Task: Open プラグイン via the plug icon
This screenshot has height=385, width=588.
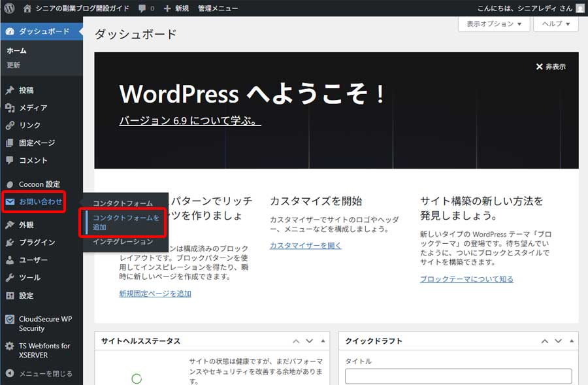Action: (11, 242)
